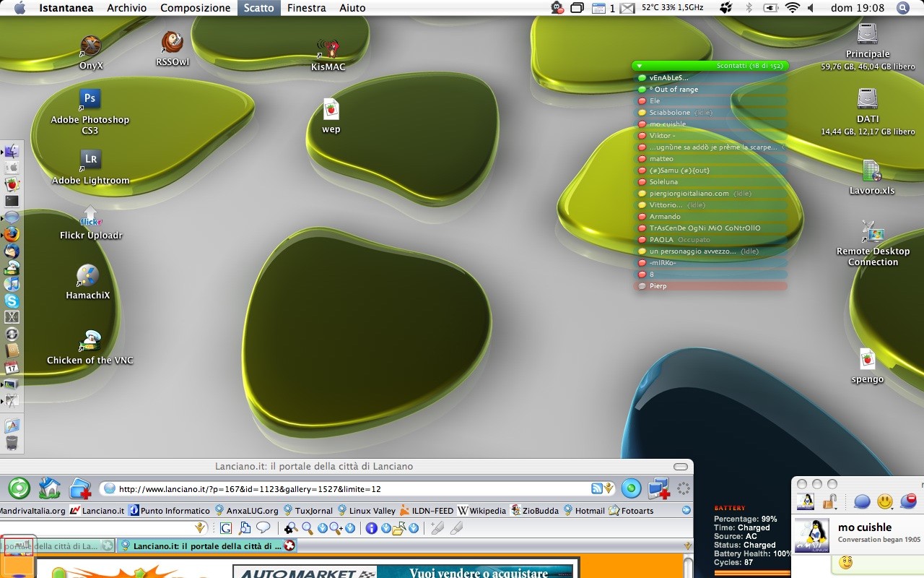Click iTunes icon in the dock
The width and height of the screenshot is (924, 578).
(x=12, y=284)
